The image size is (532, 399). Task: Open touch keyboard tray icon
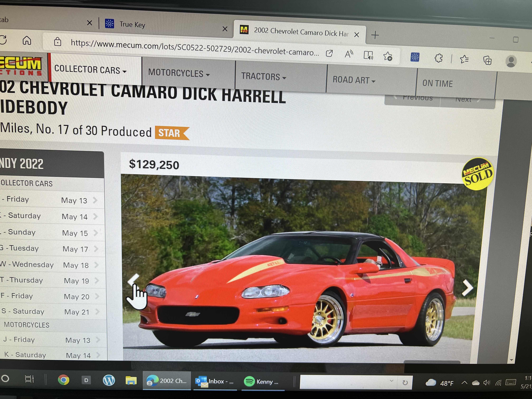(510, 382)
